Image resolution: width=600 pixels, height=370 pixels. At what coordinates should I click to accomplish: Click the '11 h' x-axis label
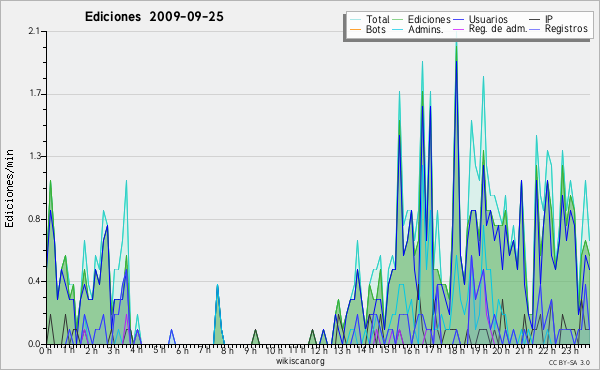tap(297, 350)
